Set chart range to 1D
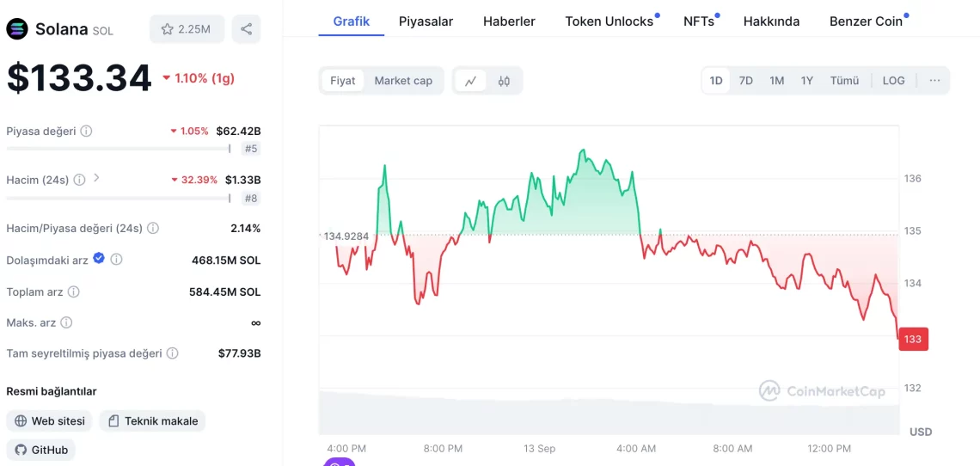The width and height of the screenshot is (980, 466). tap(715, 81)
